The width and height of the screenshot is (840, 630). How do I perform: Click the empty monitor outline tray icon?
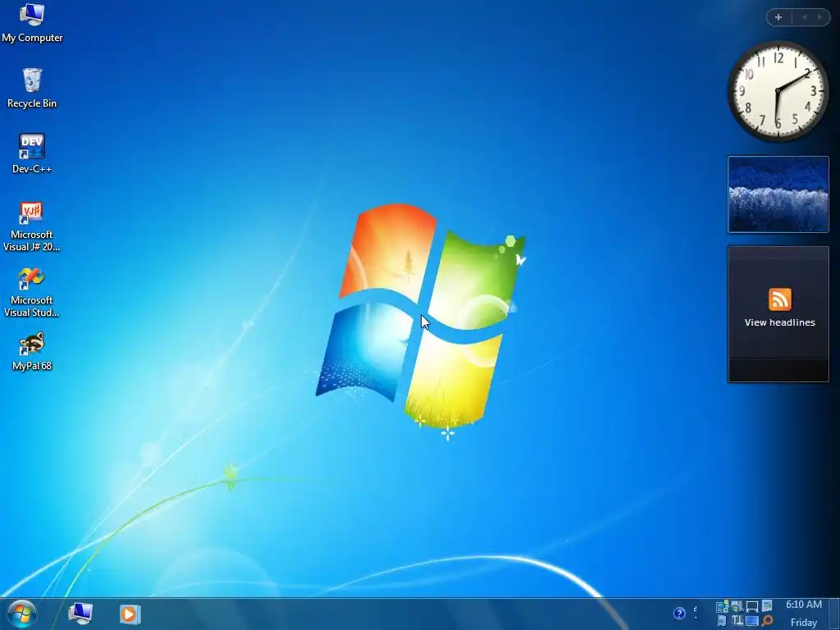[752, 606]
